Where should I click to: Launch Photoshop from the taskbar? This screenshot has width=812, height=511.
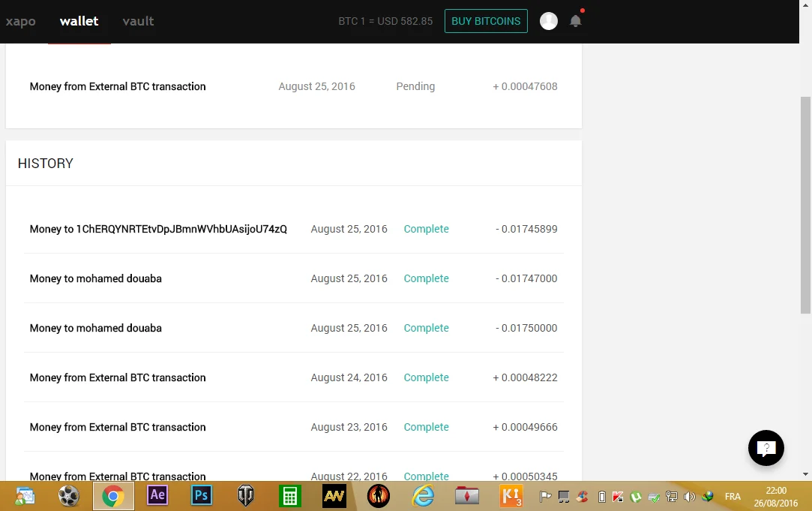(202, 496)
